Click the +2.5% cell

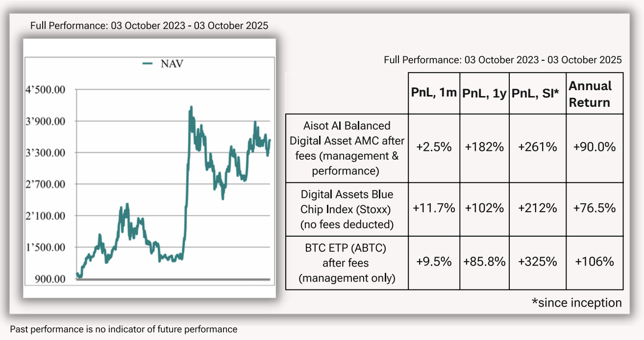[434, 147]
